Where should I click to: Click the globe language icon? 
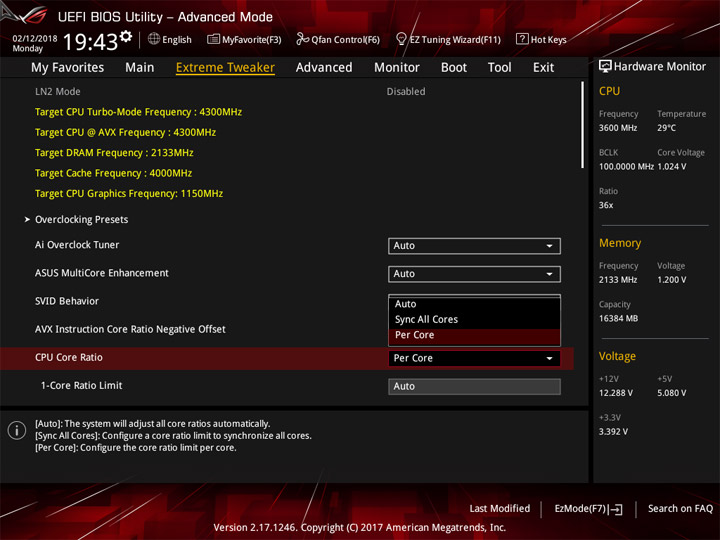click(x=154, y=39)
